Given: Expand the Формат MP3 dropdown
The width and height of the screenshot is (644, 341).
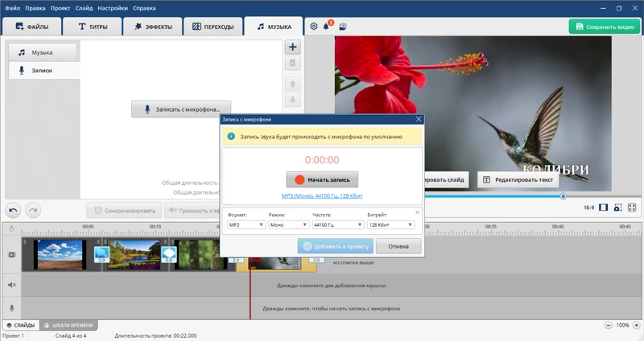Looking at the screenshot, I should point(246,225).
